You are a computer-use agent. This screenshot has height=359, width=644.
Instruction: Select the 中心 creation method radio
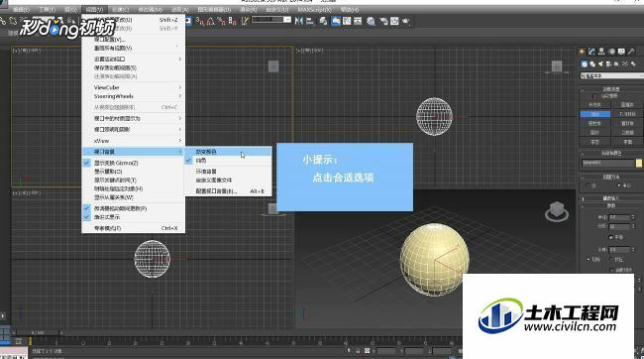click(619, 185)
